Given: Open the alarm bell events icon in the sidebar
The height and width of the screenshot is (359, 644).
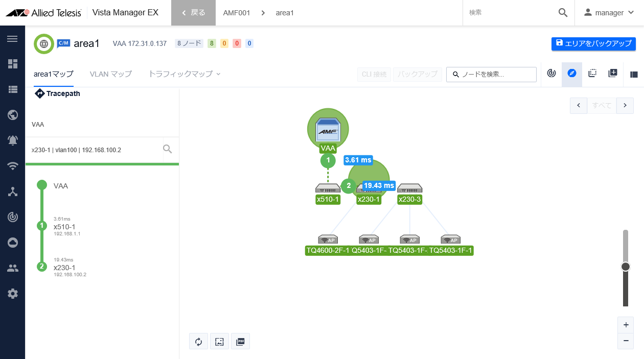Looking at the screenshot, I should 12,140.
